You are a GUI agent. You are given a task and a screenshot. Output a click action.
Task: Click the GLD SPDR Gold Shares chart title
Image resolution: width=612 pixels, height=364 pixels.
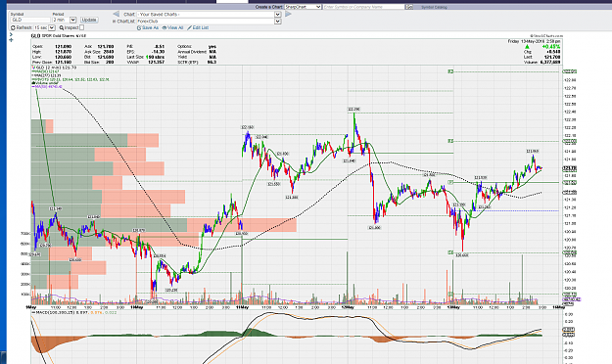[x=59, y=36]
